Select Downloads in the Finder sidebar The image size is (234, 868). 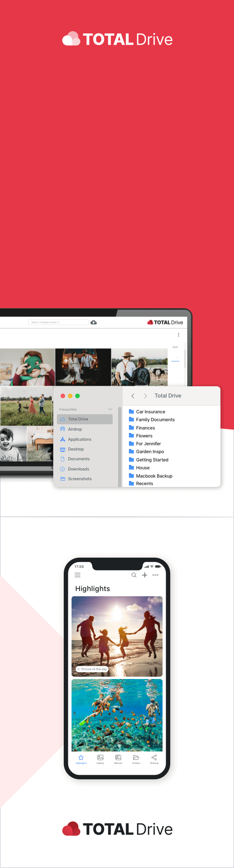point(78,469)
